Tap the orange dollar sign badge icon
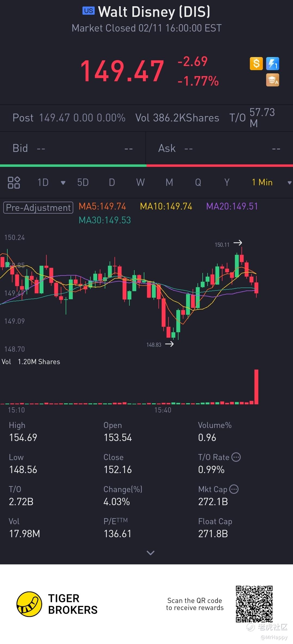The width and height of the screenshot is (293, 644). 256,64
